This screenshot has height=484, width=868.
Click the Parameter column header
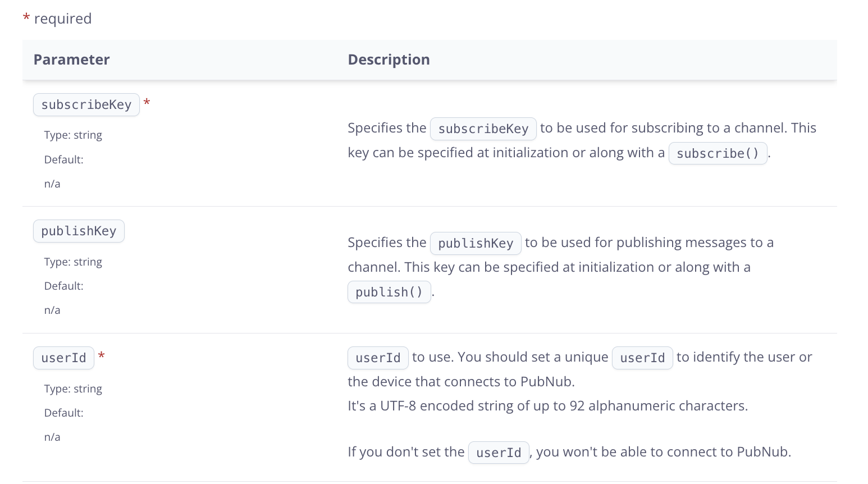[x=71, y=60]
